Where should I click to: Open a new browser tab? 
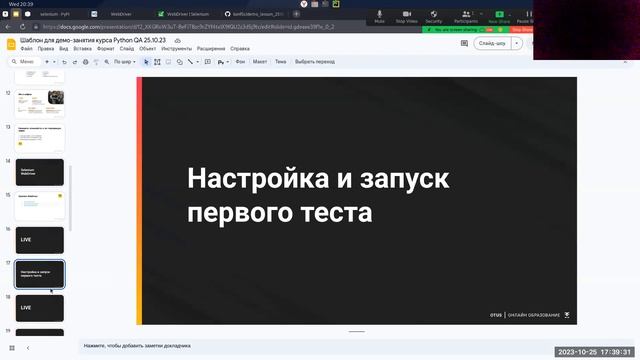tap(296, 14)
